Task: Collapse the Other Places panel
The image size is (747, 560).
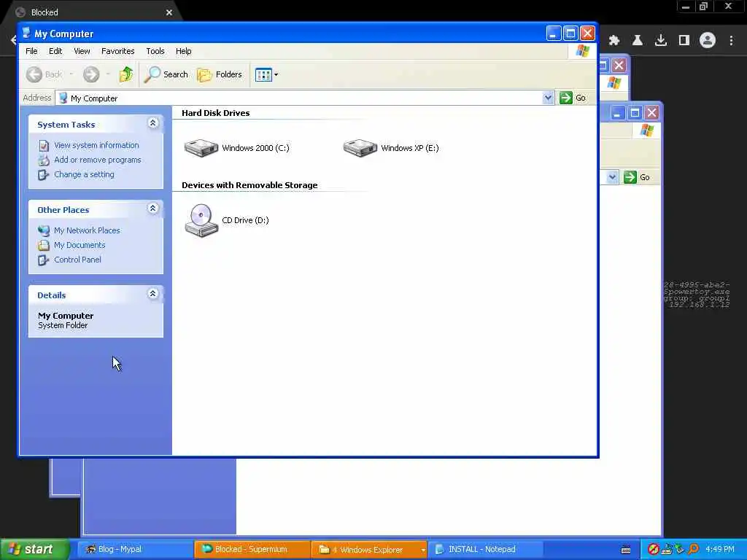Action: pos(153,209)
